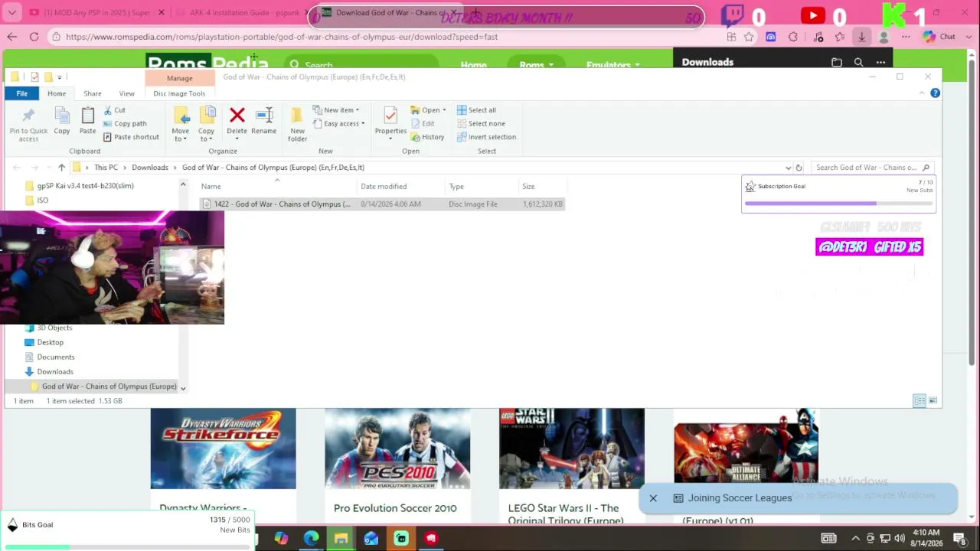The image size is (980, 551).
Task: Switch to the Share ribbon tab
Action: (x=93, y=93)
